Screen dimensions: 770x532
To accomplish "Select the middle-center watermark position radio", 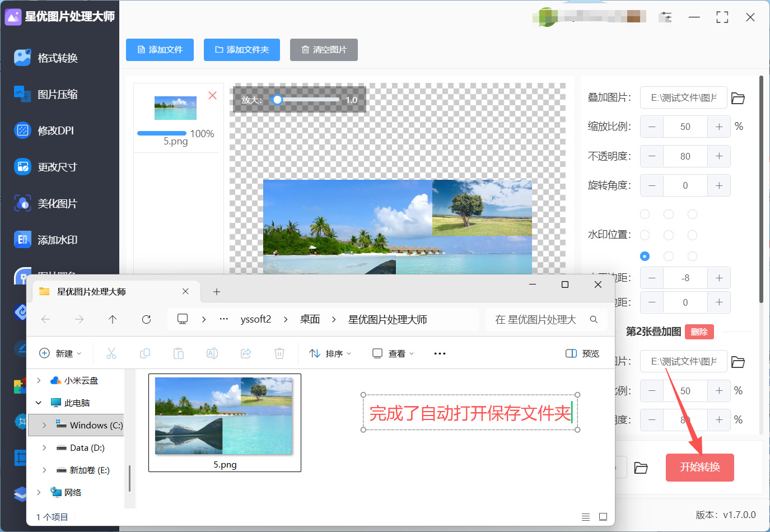I will pos(668,235).
